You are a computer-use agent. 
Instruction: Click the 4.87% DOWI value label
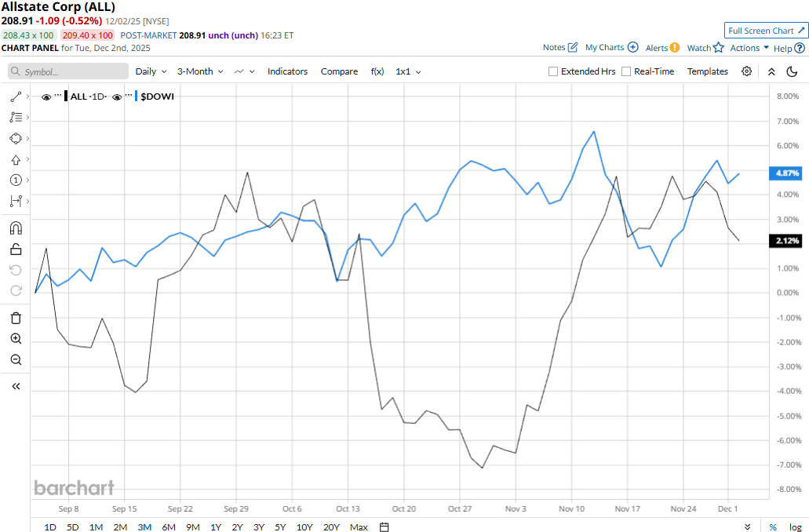[787, 173]
